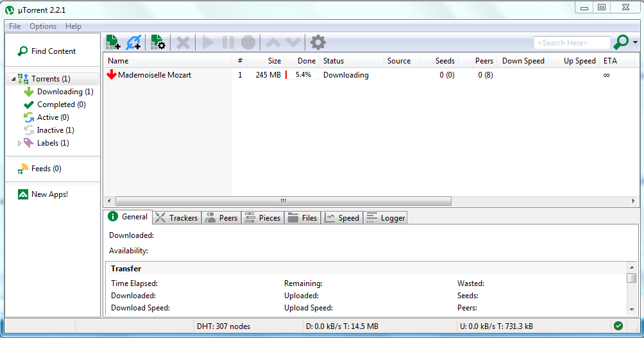Click the Remove torrent X icon
Image resolution: width=644 pixels, height=338 pixels.
(x=183, y=42)
